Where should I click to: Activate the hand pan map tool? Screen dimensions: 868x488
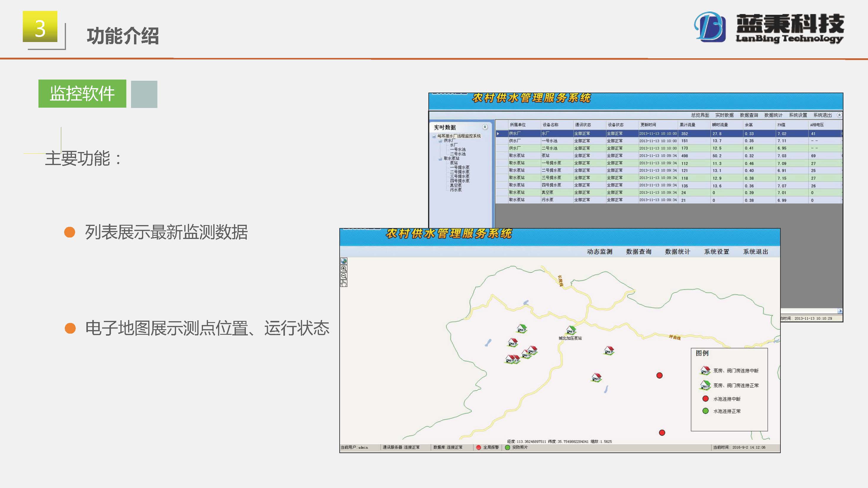344,283
